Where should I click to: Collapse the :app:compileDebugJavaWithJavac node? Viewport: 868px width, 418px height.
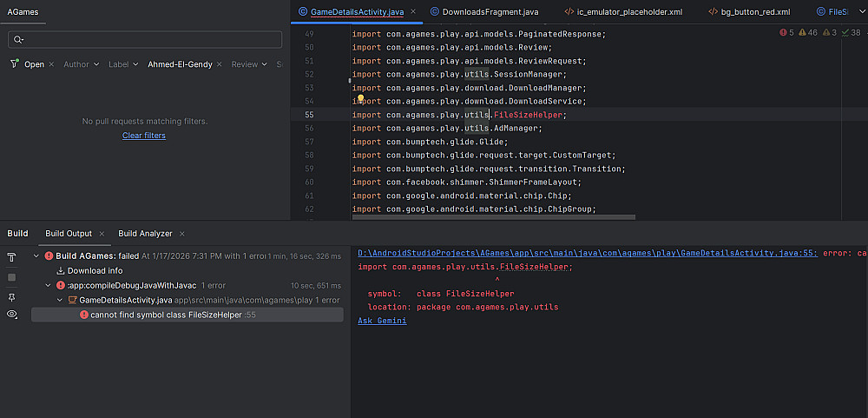(x=49, y=285)
